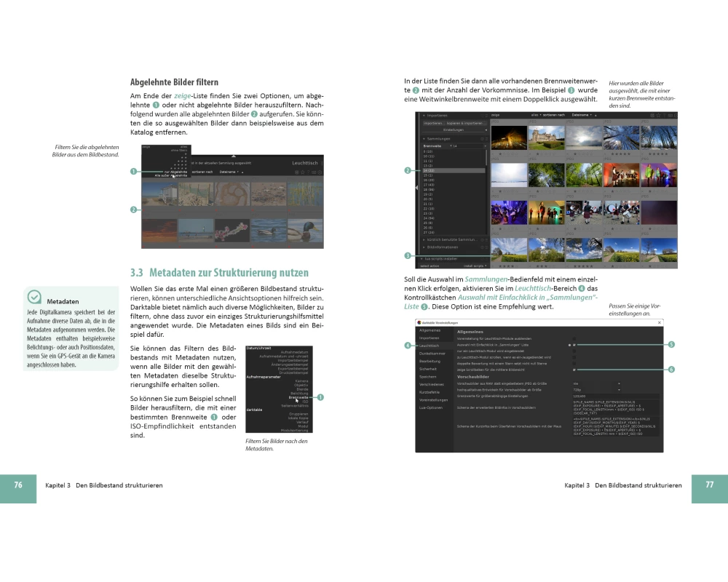Click the reverse sort order arrow icon

click(596, 115)
